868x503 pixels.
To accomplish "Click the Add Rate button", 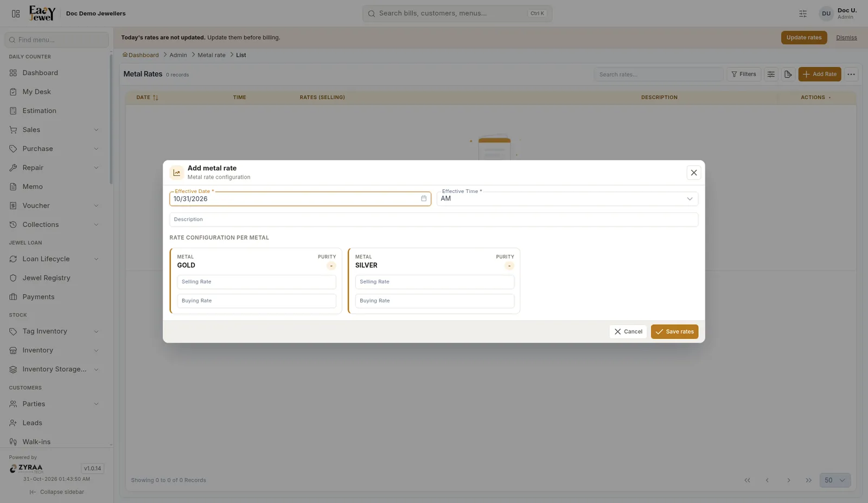I will 820,74.
